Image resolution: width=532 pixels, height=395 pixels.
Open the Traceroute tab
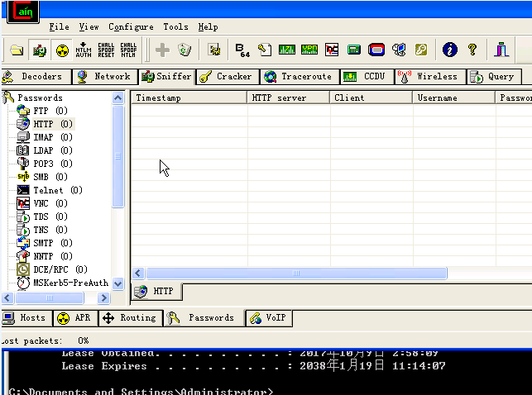point(300,77)
